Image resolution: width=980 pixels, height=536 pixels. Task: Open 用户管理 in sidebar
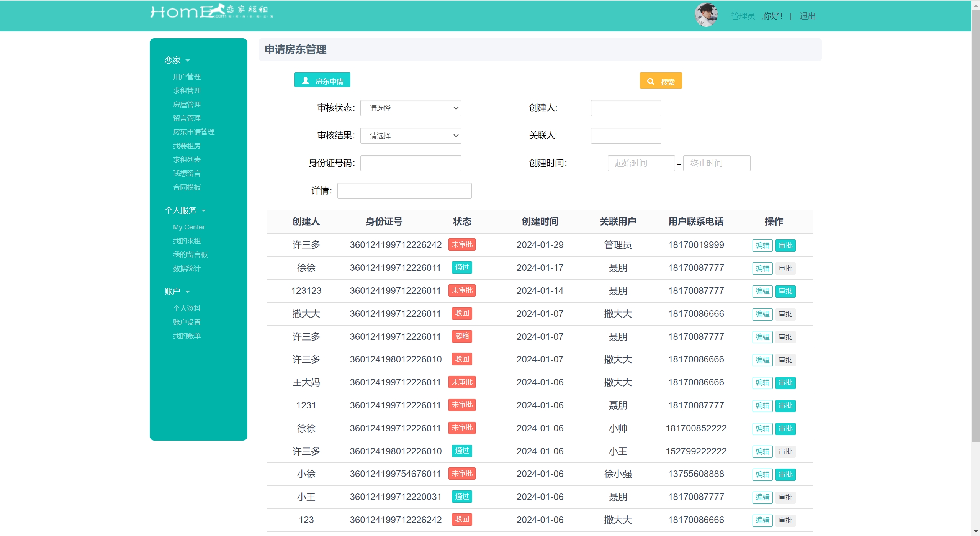(187, 77)
